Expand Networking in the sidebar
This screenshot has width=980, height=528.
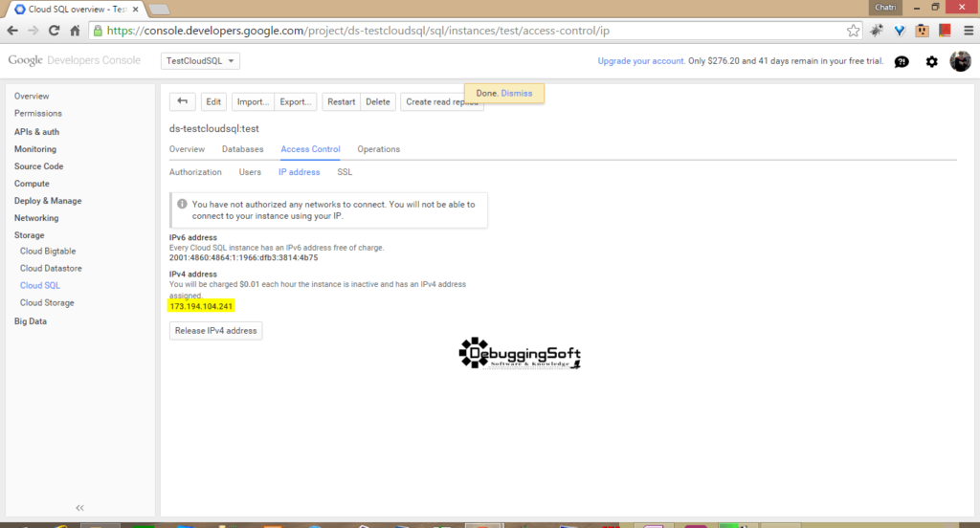tap(36, 218)
